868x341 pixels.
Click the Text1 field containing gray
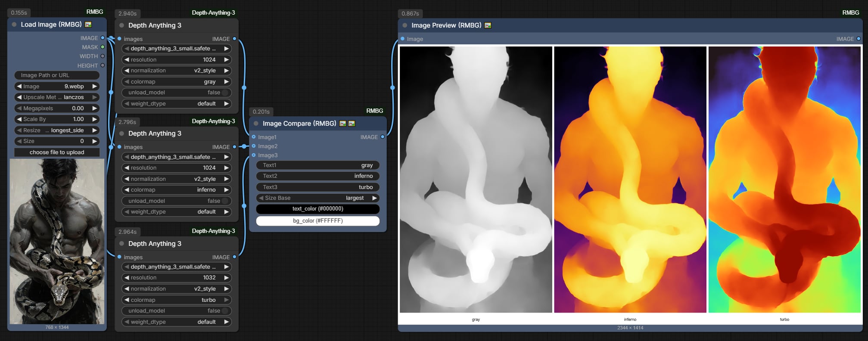[x=318, y=165]
